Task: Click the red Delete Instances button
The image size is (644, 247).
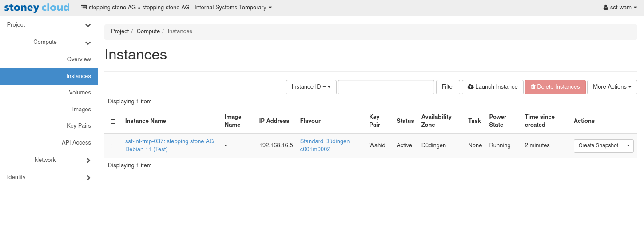Action: point(555,87)
